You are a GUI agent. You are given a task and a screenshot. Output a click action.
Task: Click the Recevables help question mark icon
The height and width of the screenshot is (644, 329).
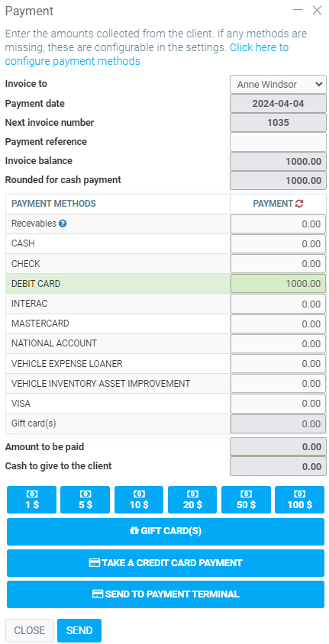click(63, 224)
